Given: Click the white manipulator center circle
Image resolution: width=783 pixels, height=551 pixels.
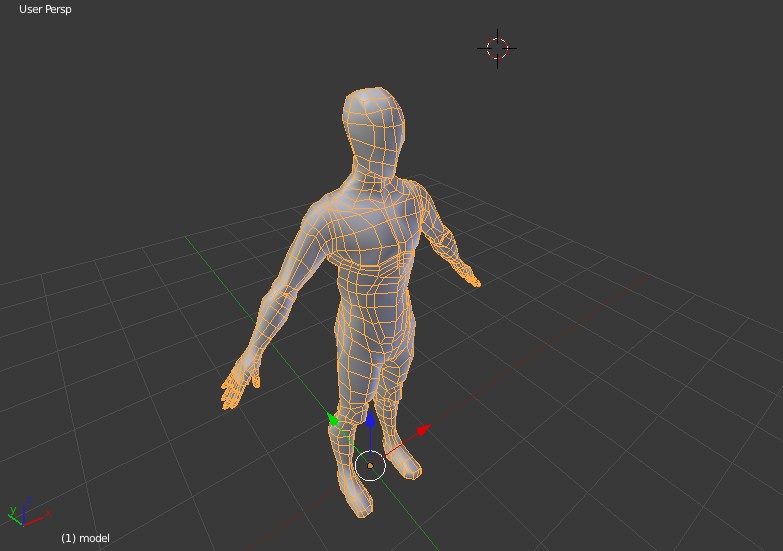Looking at the screenshot, I should (x=370, y=465).
